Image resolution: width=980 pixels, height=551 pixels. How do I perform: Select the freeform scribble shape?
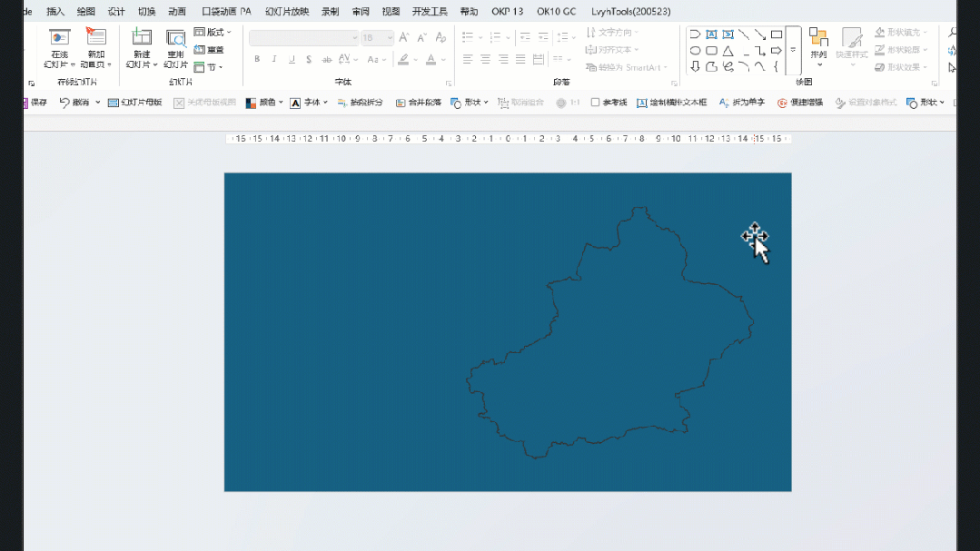click(728, 66)
